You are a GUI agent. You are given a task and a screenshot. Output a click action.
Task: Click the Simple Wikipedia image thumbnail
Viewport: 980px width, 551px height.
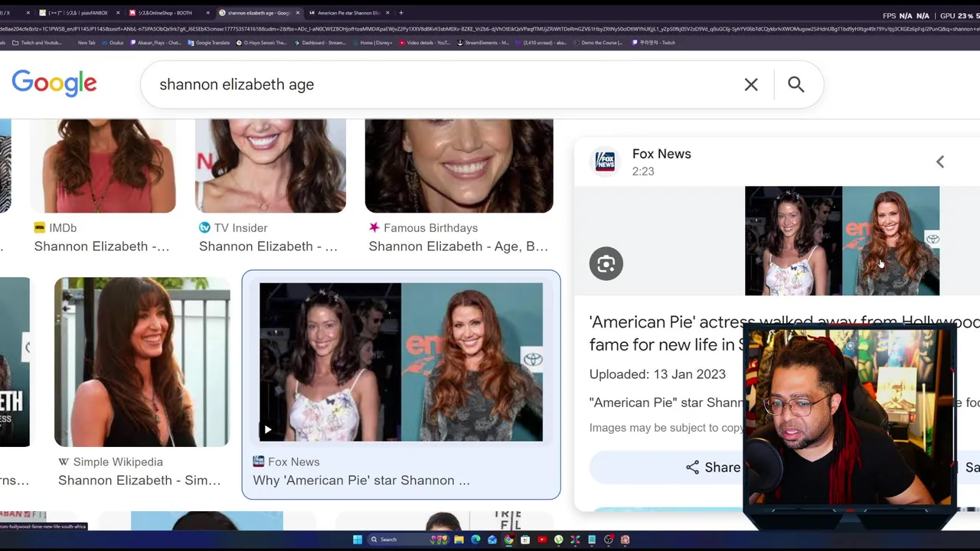click(x=142, y=362)
